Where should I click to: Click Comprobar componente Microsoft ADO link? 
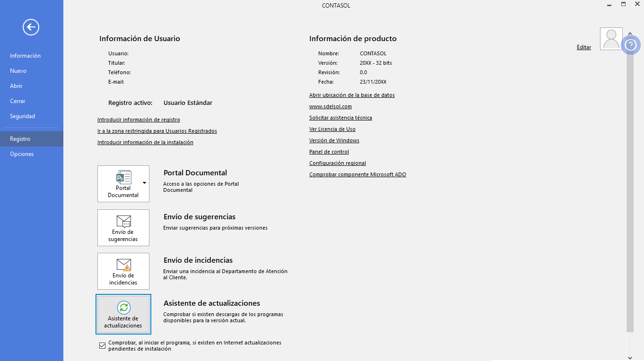(x=357, y=174)
